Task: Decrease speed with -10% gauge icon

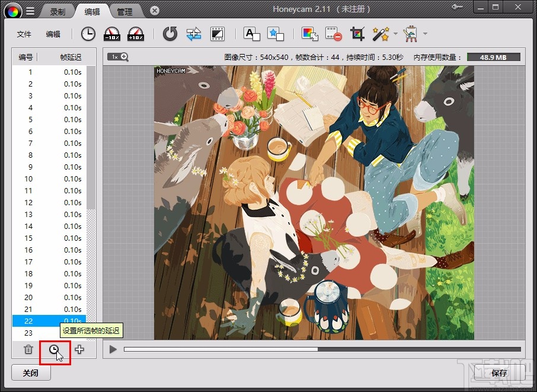Action: point(112,34)
